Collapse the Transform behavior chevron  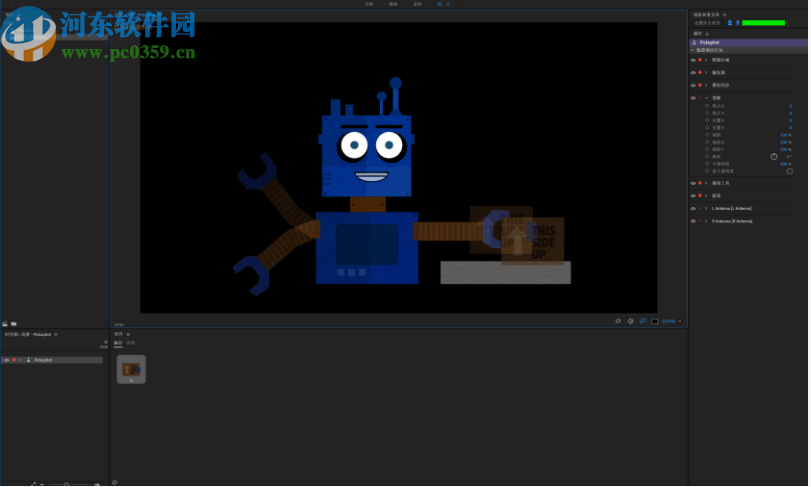click(707, 98)
